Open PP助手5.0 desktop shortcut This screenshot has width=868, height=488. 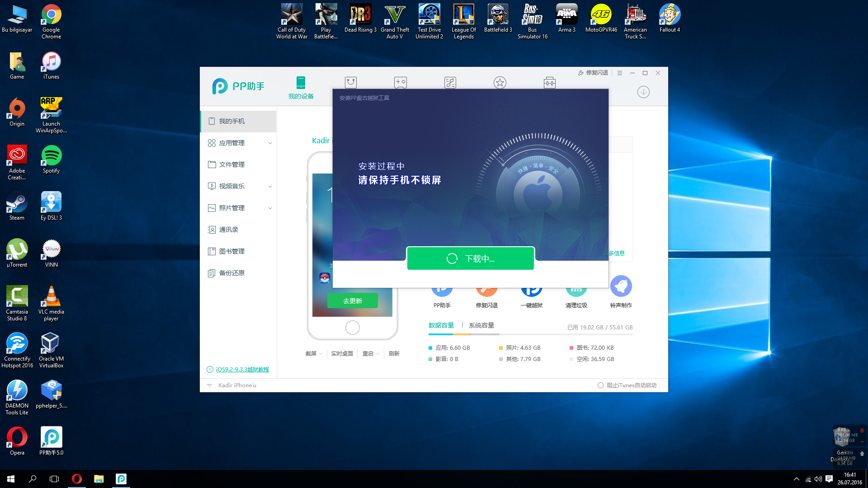51,441
